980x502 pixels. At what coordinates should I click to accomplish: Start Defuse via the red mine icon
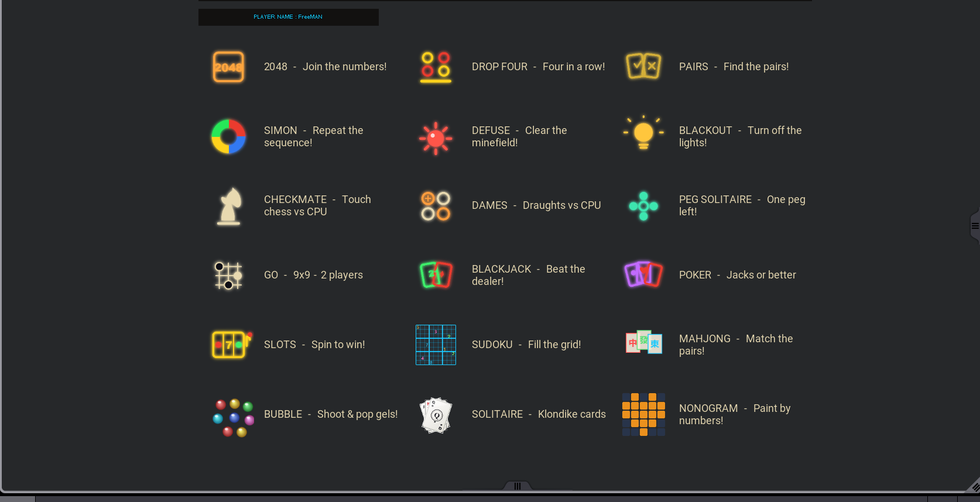[436, 138]
